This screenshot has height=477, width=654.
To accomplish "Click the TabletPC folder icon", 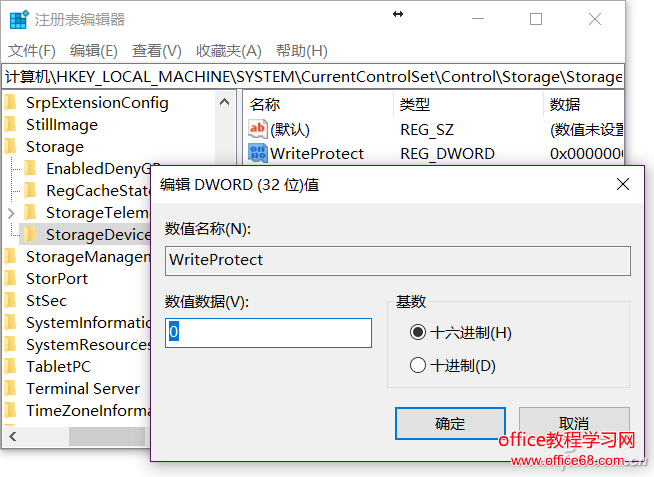I will [11, 366].
